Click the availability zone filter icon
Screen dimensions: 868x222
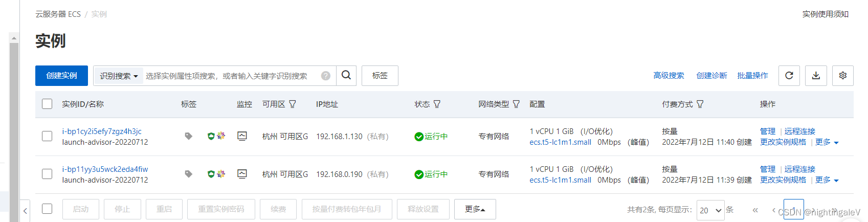point(293,104)
